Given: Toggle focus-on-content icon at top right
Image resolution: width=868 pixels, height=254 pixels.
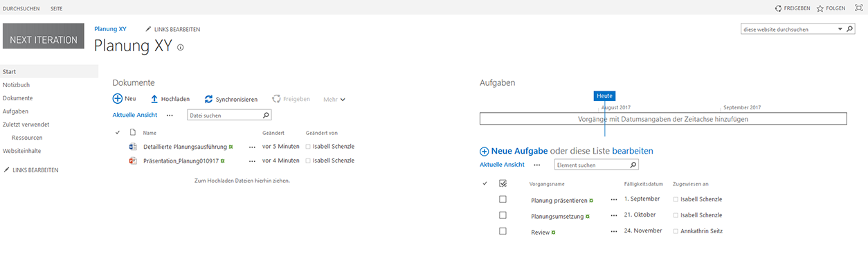Looking at the screenshot, I should (859, 8).
